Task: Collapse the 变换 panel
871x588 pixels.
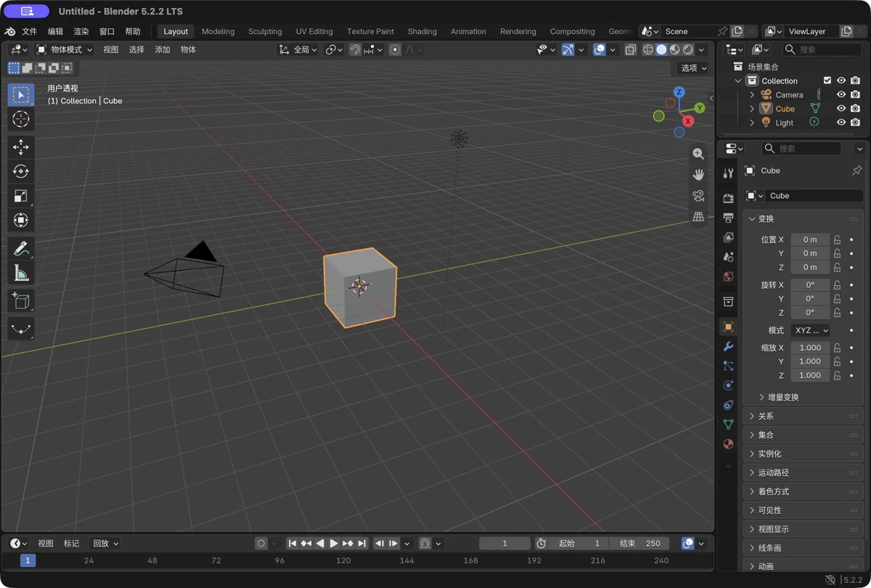Action: click(803, 219)
